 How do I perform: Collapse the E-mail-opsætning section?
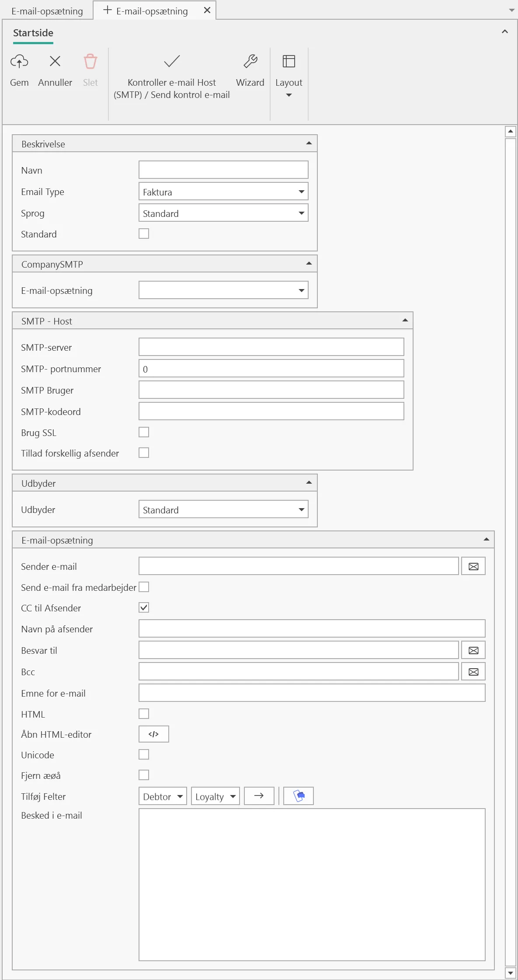tap(487, 539)
